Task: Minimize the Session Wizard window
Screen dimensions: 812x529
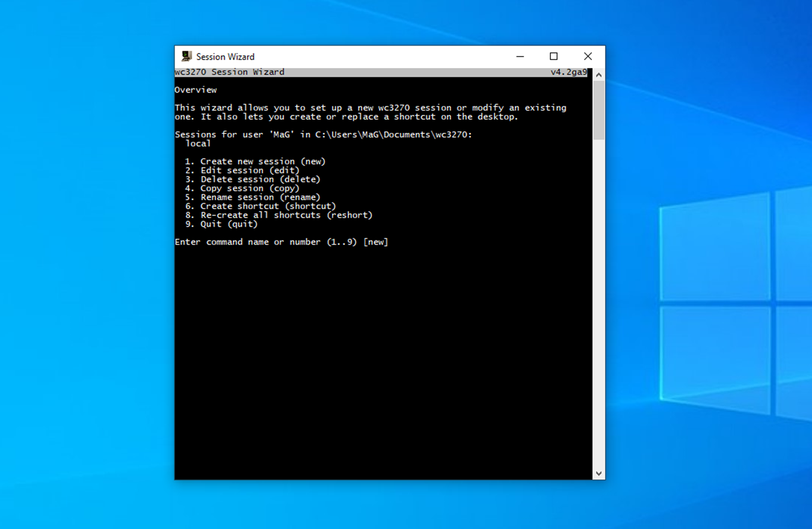Action: (x=520, y=57)
